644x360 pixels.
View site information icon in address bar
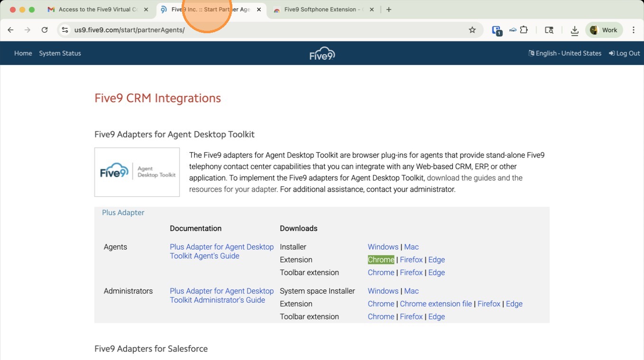(65, 30)
